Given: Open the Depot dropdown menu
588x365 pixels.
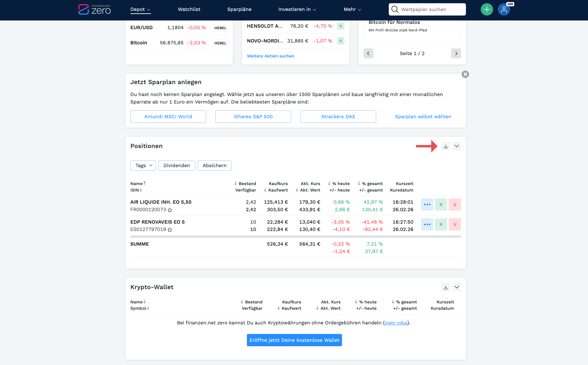Looking at the screenshot, I should click(140, 9).
